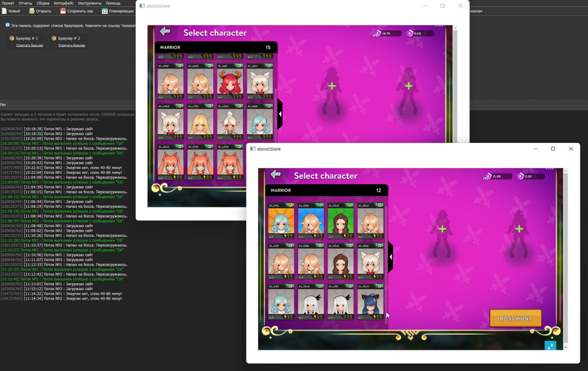Add character to second empty slot in rear window

point(409,86)
